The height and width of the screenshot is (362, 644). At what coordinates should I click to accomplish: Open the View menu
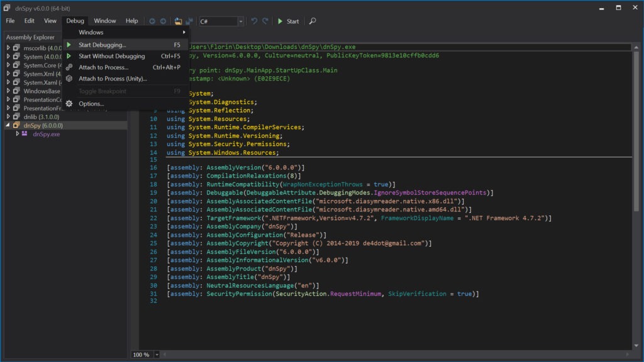pyautogui.click(x=50, y=21)
